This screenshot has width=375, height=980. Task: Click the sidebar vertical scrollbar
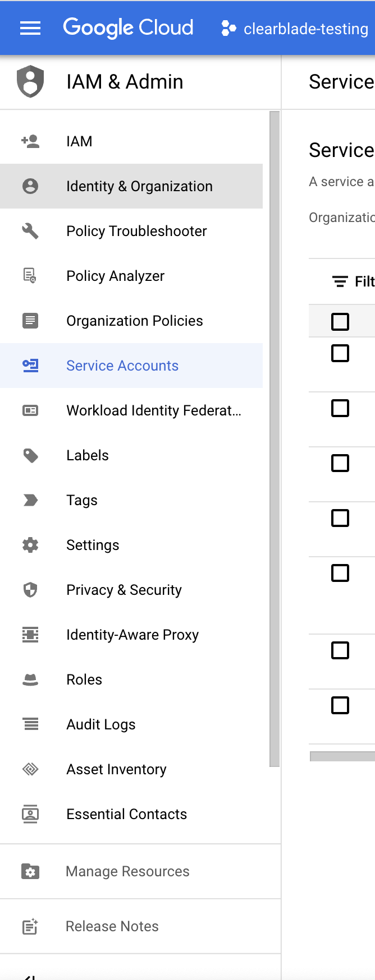pos(275,437)
